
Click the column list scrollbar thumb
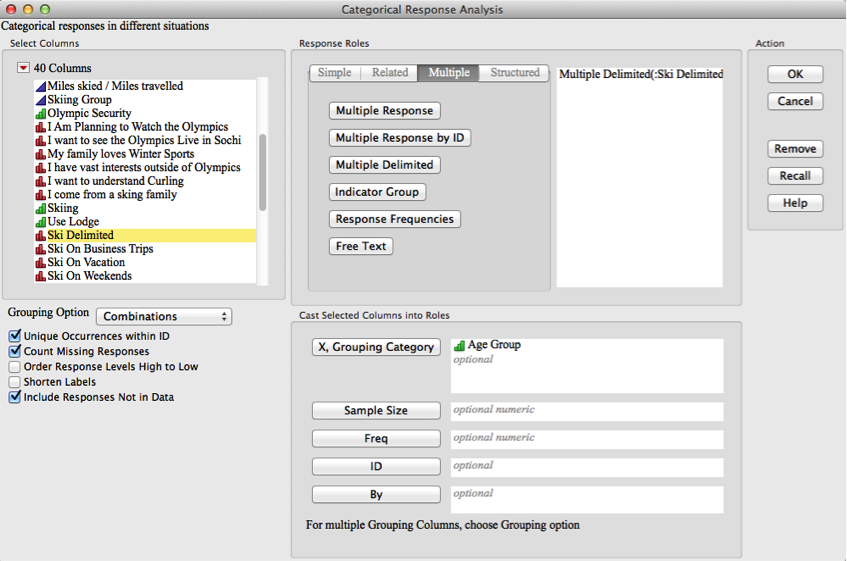(x=263, y=172)
